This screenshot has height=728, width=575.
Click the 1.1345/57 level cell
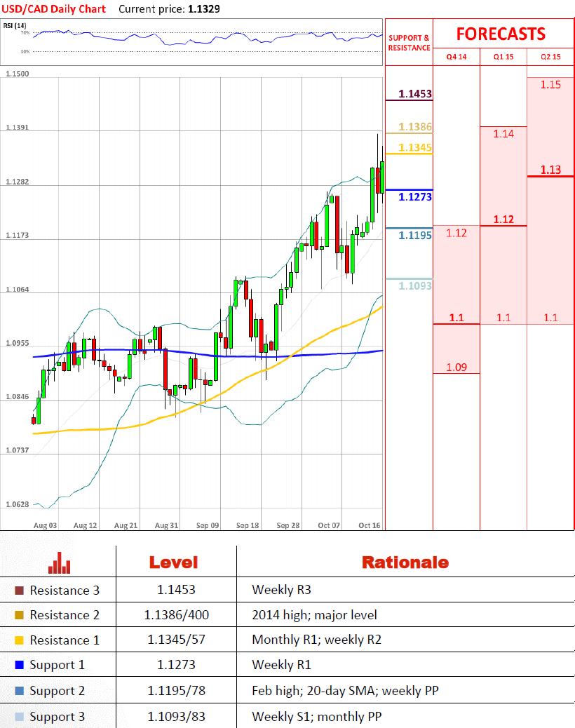[x=176, y=640]
